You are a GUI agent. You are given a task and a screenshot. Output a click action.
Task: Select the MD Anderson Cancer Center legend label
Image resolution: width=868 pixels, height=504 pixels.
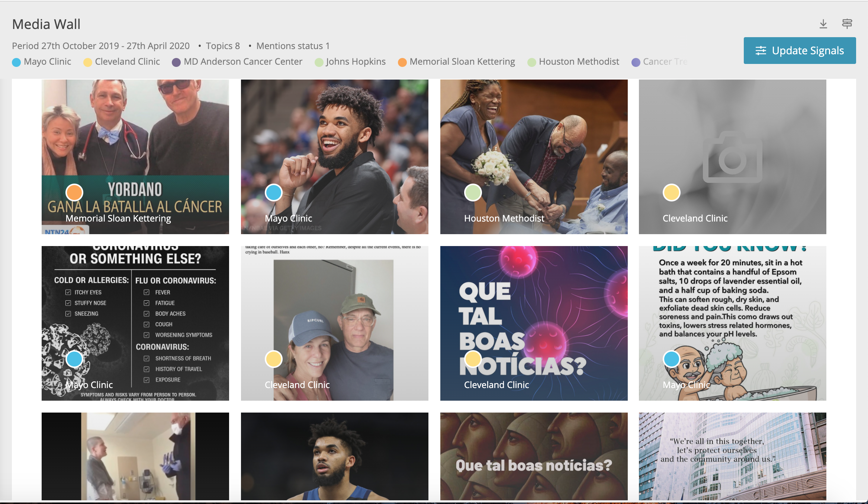pyautogui.click(x=243, y=62)
